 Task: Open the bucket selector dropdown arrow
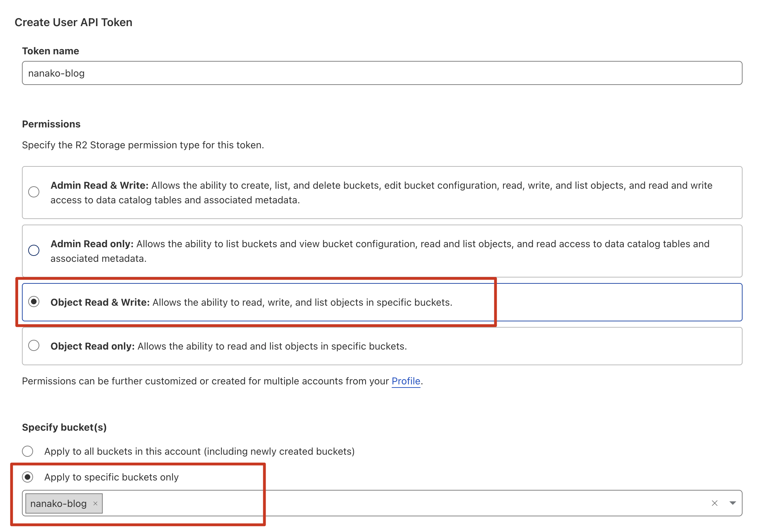[x=732, y=503]
